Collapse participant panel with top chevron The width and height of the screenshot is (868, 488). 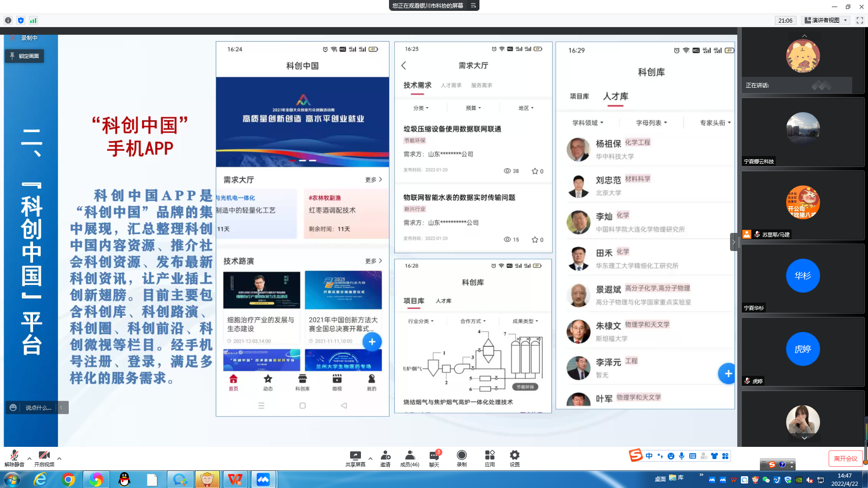[x=804, y=36]
